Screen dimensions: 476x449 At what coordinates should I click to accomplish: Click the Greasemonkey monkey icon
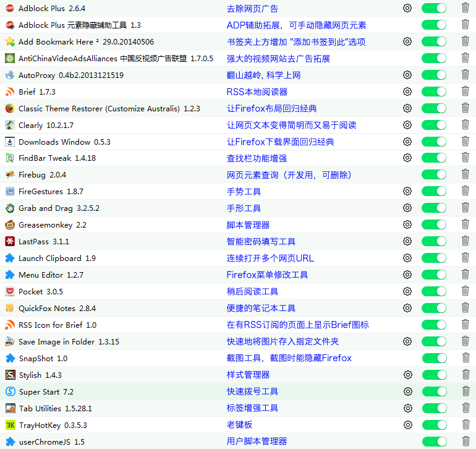[x=10, y=224]
